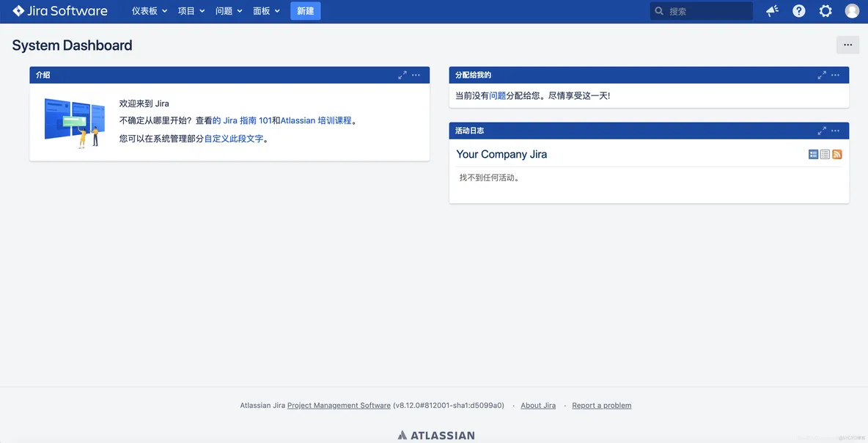This screenshot has height=443, width=868.
Task: Open the feedback megaphone icon
Action: [772, 11]
